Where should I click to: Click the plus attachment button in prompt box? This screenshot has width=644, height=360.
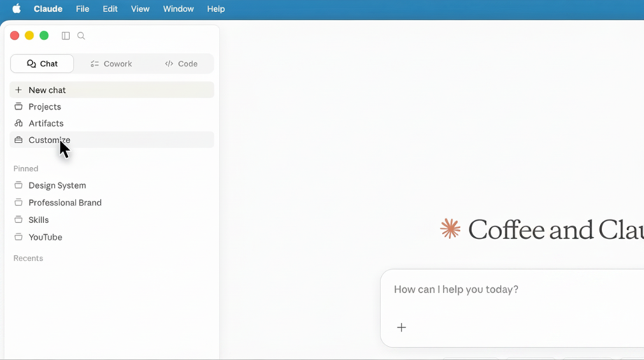(401, 327)
